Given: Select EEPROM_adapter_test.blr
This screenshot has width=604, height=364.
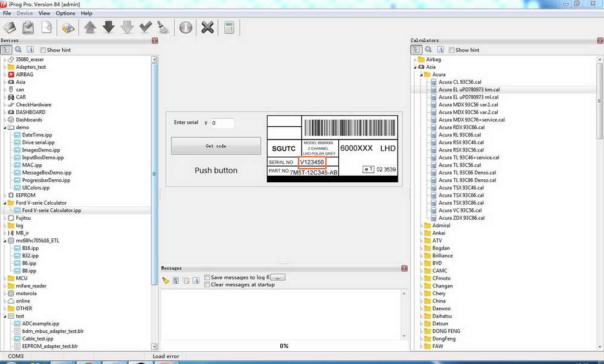Looking at the screenshot, I should tap(50, 346).
